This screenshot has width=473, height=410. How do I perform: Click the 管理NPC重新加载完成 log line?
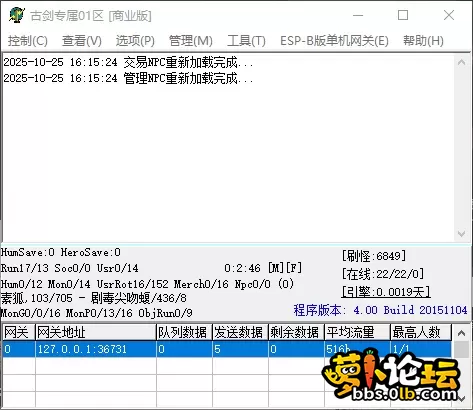click(x=128, y=78)
